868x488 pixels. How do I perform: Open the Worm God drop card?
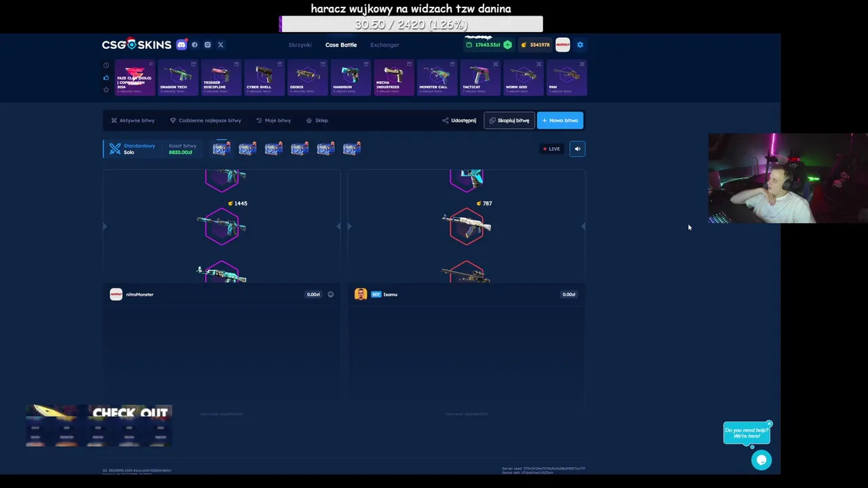coord(524,77)
